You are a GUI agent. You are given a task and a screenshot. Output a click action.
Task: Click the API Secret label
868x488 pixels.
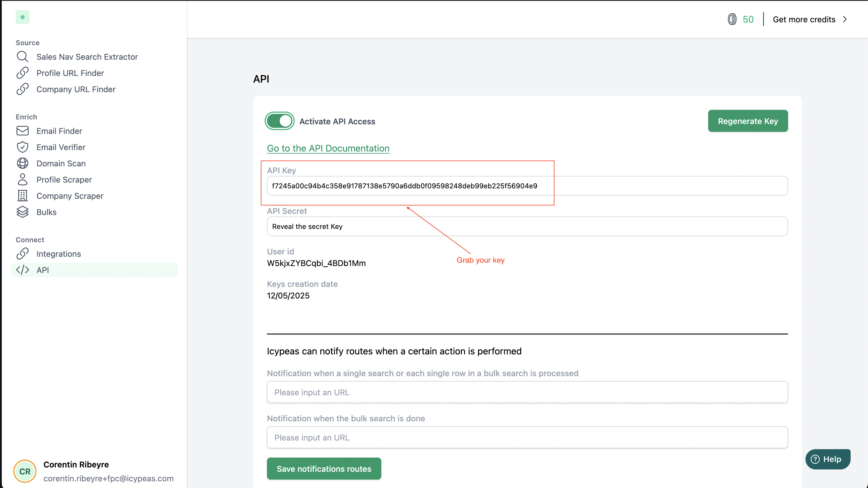pos(287,211)
